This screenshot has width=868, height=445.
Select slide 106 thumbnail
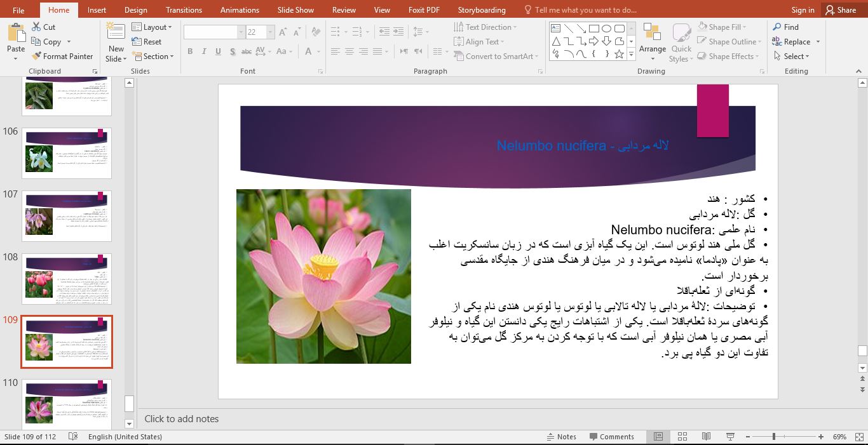[67, 153]
